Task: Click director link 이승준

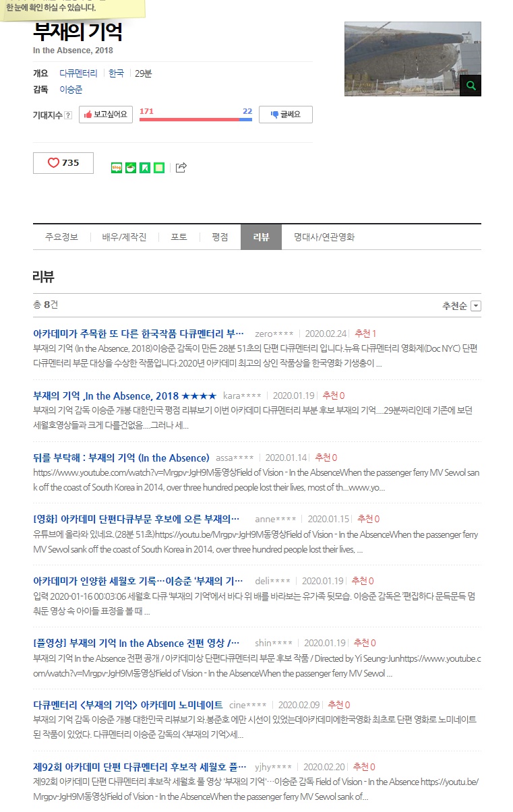Action: [x=71, y=90]
